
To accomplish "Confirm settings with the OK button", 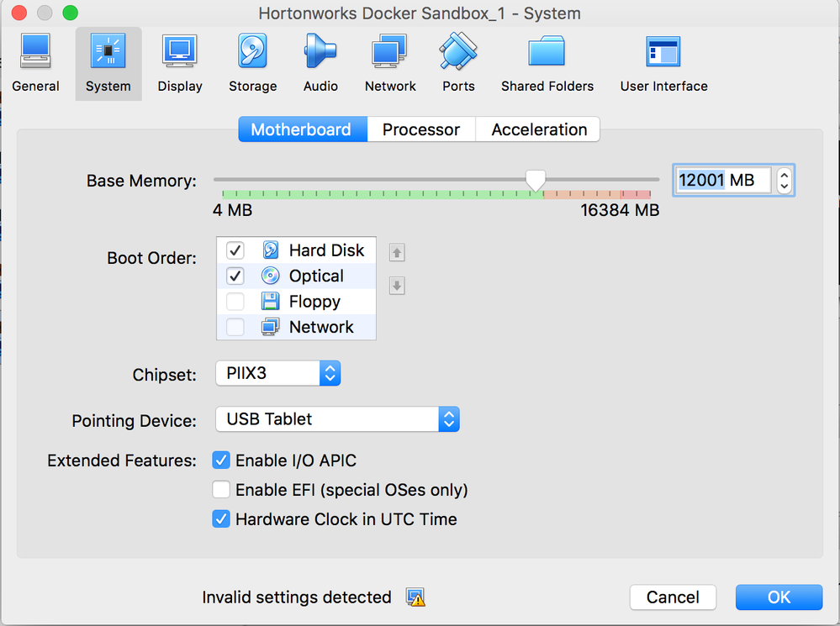I will point(779,597).
